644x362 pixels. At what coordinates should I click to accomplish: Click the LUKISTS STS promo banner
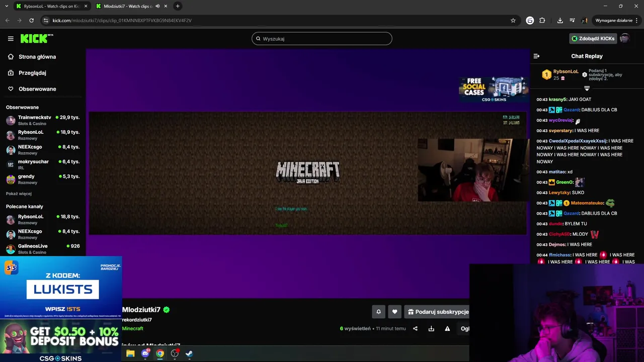tap(61, 288)
